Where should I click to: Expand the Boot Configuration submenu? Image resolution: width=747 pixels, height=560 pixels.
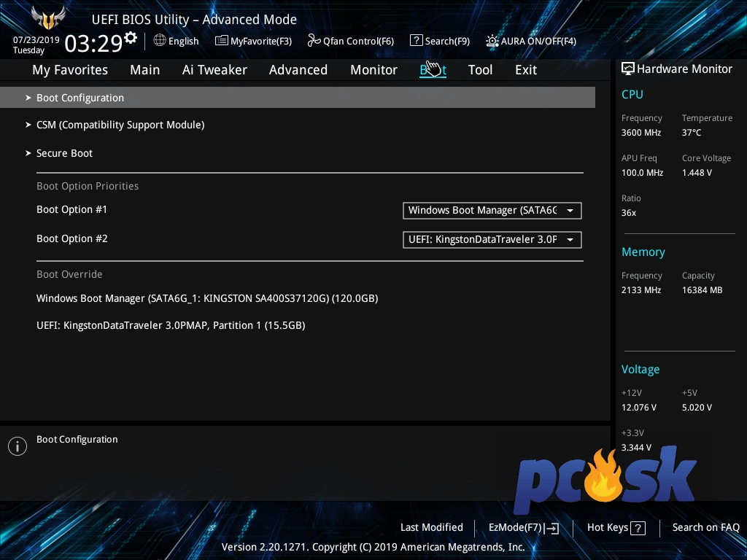pos(298,98)
